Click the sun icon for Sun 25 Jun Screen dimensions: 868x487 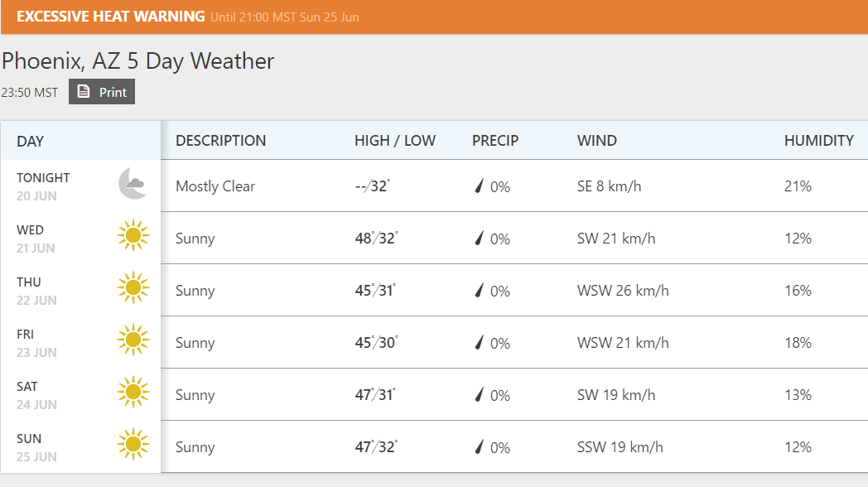pyautogui.click(x=133, y=444)
